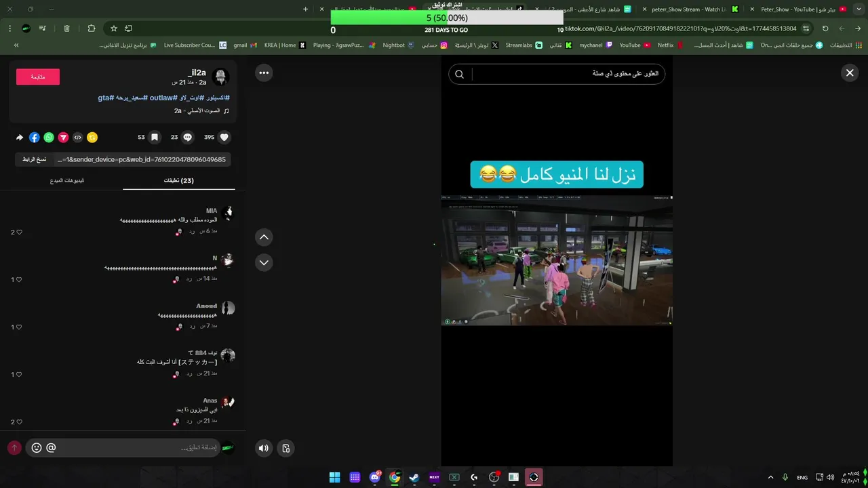Viewport: 868px width, 488px height.
Task: Reply to MIA's comment
Action: pos(192,231)
